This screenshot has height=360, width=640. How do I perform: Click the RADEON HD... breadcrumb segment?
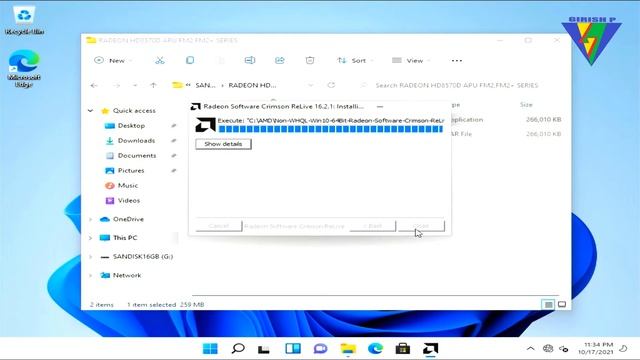pos(252,85)
